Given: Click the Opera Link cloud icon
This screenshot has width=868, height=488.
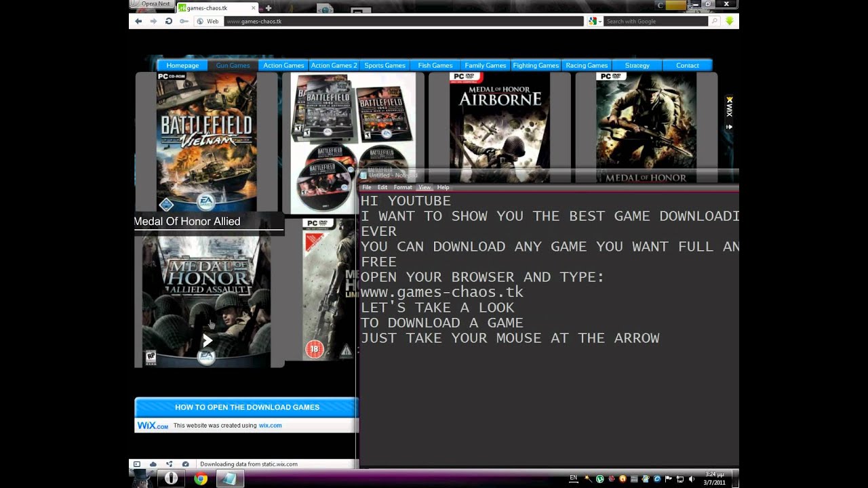Looking at the screenshot, I should pyautogui.click(x=153, y=464).
